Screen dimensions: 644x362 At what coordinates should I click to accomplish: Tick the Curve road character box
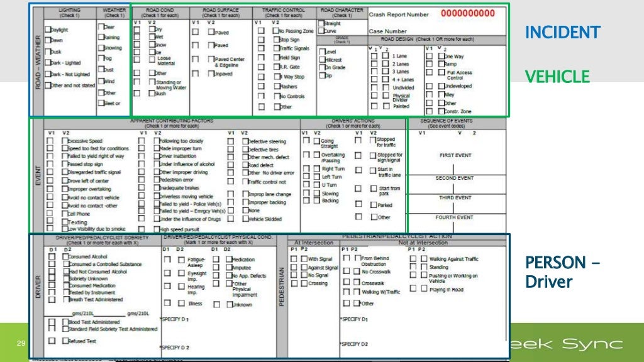(321, 31)
